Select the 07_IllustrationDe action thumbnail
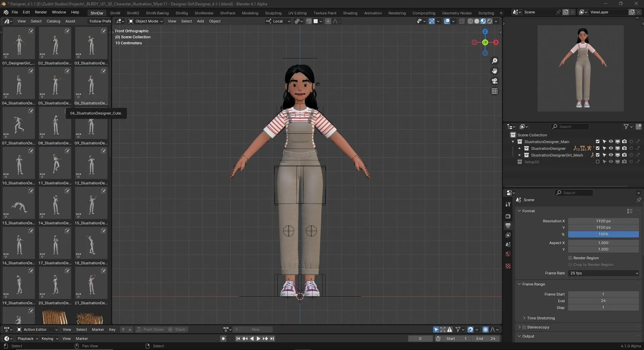 [x=18, y=123]
